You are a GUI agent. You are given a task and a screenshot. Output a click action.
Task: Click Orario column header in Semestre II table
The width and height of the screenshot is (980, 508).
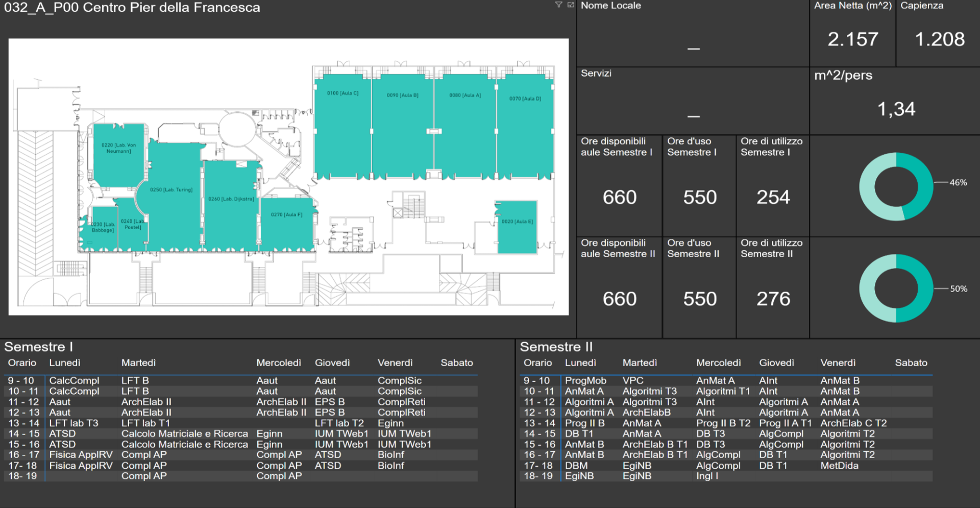point(537,363)
